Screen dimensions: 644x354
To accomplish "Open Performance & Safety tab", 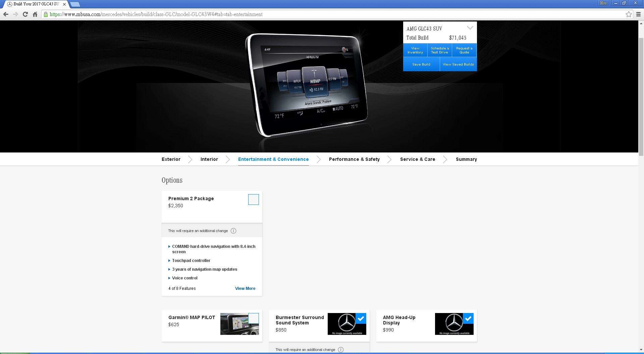I will (354, 159).
